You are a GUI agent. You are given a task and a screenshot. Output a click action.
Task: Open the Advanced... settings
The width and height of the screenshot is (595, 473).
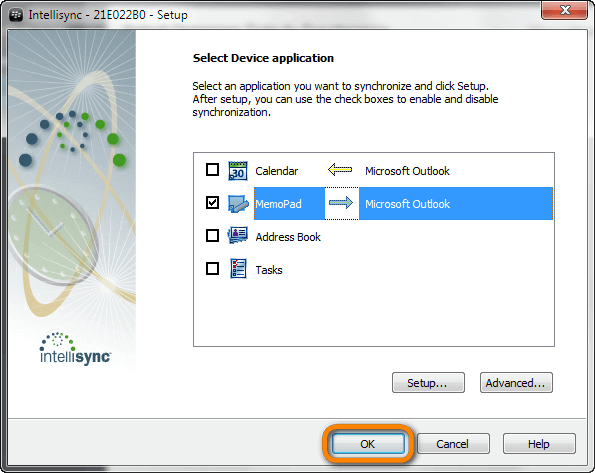pos(516,383)
